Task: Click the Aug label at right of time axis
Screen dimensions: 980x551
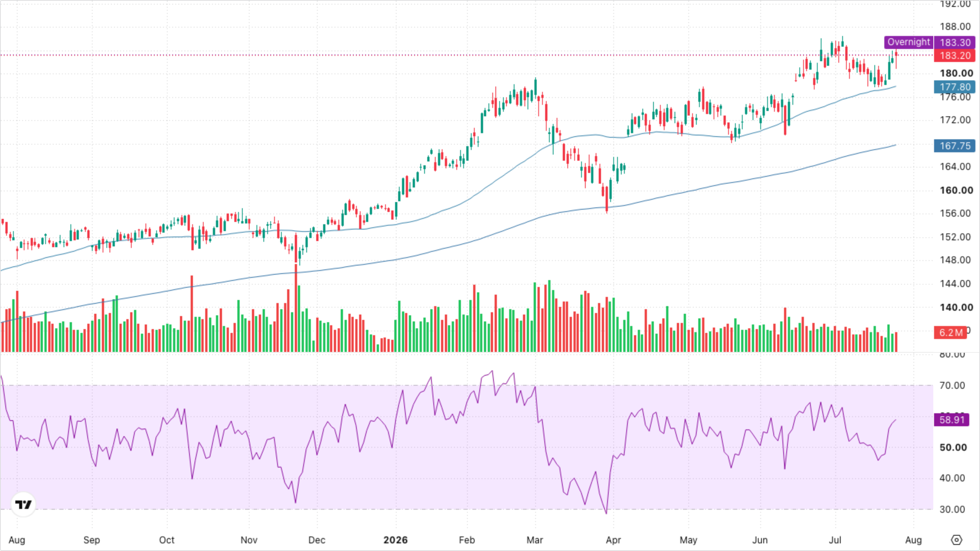Action: pos(913,540)
